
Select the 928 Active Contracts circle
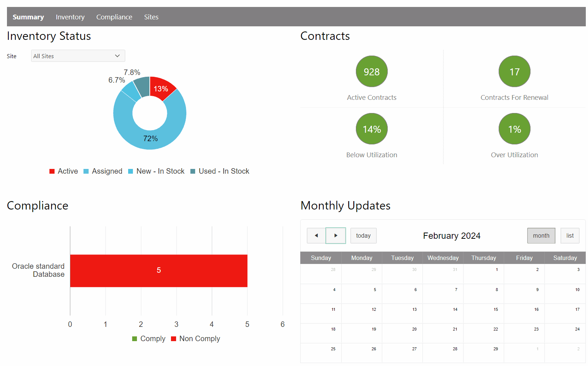[371, 71]
